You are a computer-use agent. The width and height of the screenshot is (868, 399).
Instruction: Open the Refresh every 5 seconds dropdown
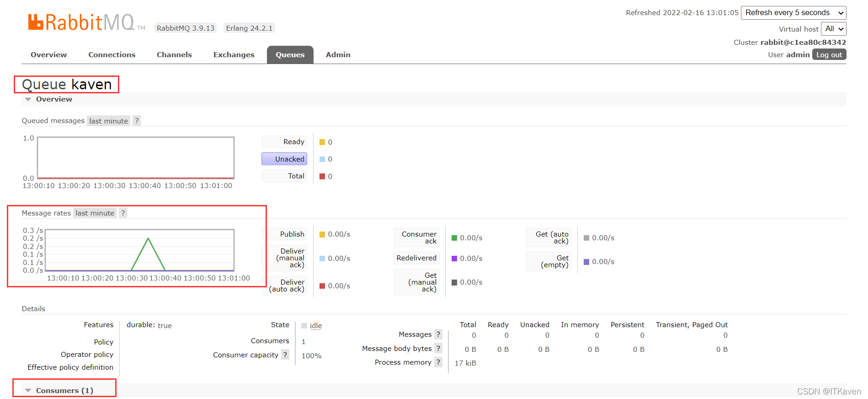(793, 13)
